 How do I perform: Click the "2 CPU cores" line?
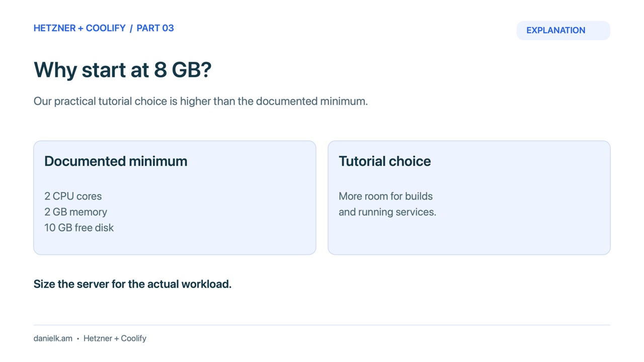[x=73, y=196]
